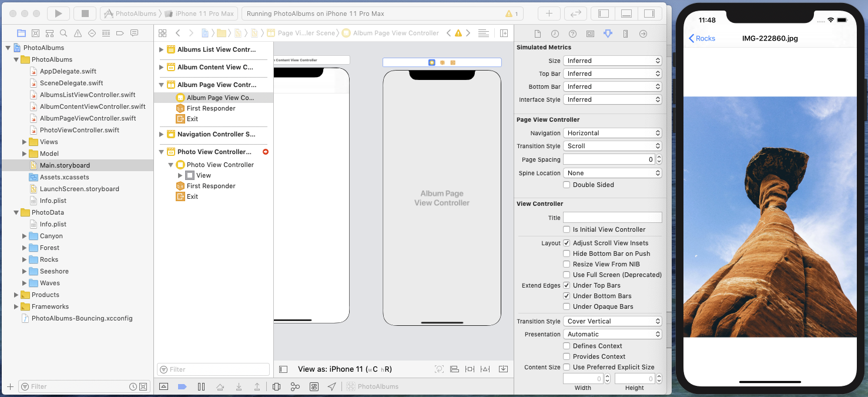The width and height of the screenshot is (868, 397).
Task: Hide the right inspector panel
Action: (x=649, y=13)
